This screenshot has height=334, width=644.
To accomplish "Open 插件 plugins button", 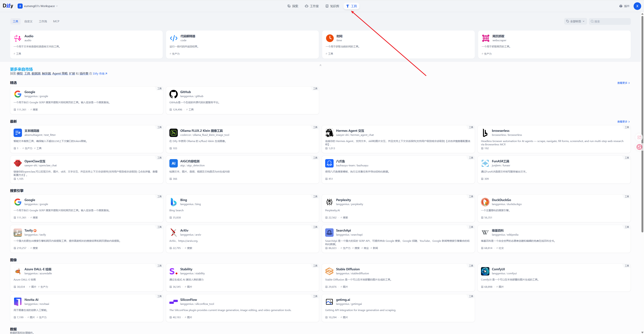I will tap(624, 6).
